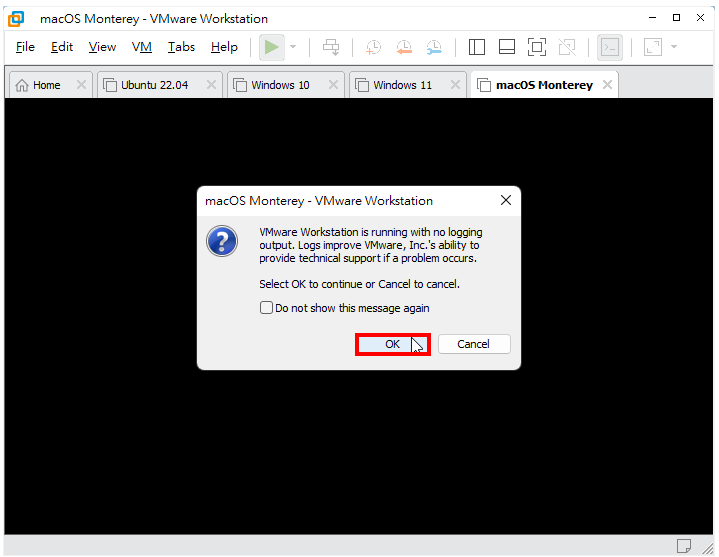Click the blue question mark dialog icon
Viewport: 719px width, 557px height.
pyautogui.click(x=222, y=241)
